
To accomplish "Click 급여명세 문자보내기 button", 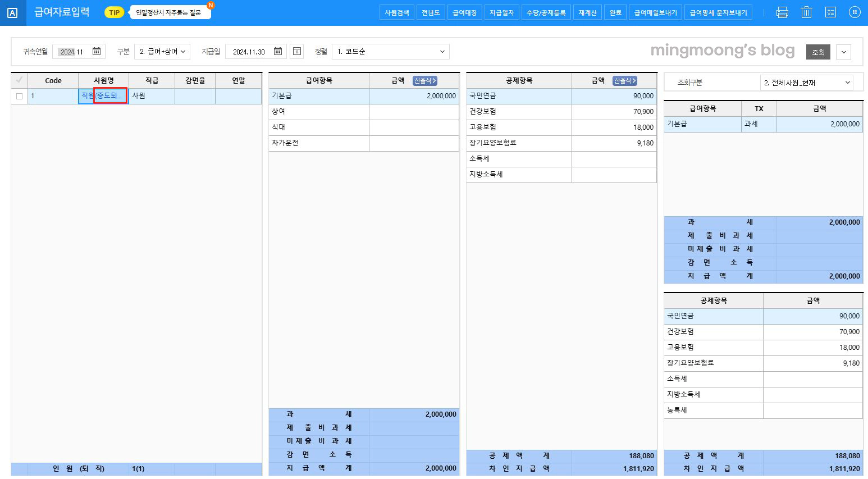I will pos(719,12).
